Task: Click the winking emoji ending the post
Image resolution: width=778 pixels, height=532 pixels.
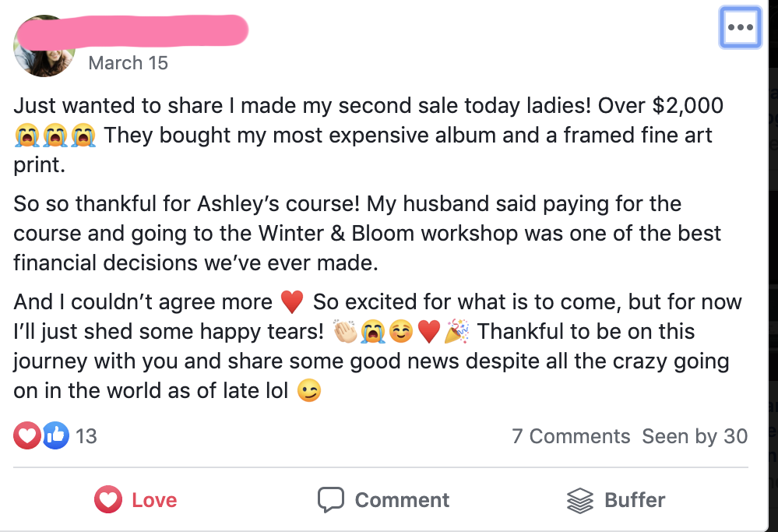Action: tap(308, 391)
